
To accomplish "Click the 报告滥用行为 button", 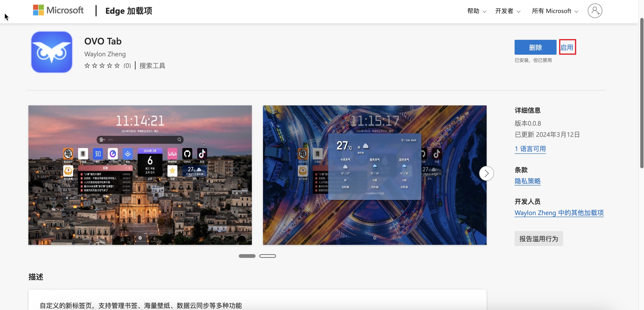I will pos(539,239).
